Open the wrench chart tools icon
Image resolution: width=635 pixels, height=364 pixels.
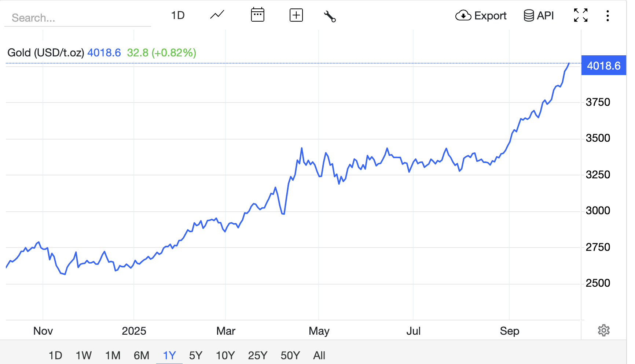pos(330,16)
